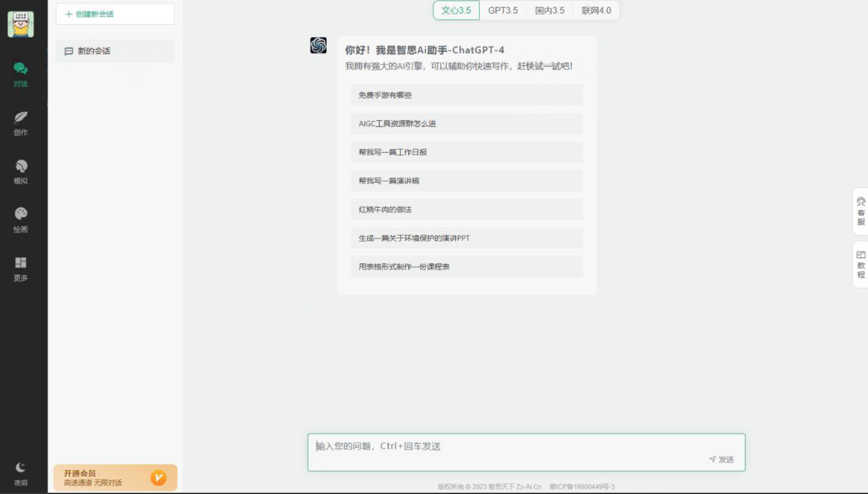Click the 发送 send button
Viewport: 868px width, 494px height.
click(722, 460)
